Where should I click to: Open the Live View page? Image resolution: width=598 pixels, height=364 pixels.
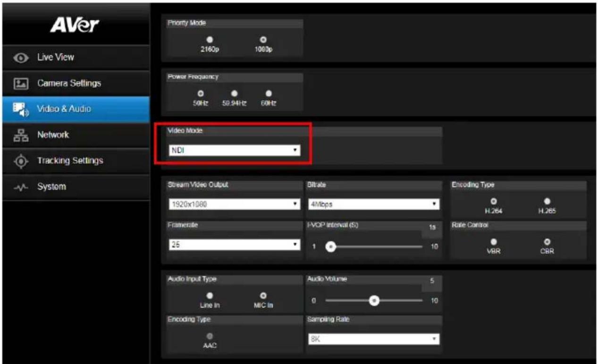76,58
